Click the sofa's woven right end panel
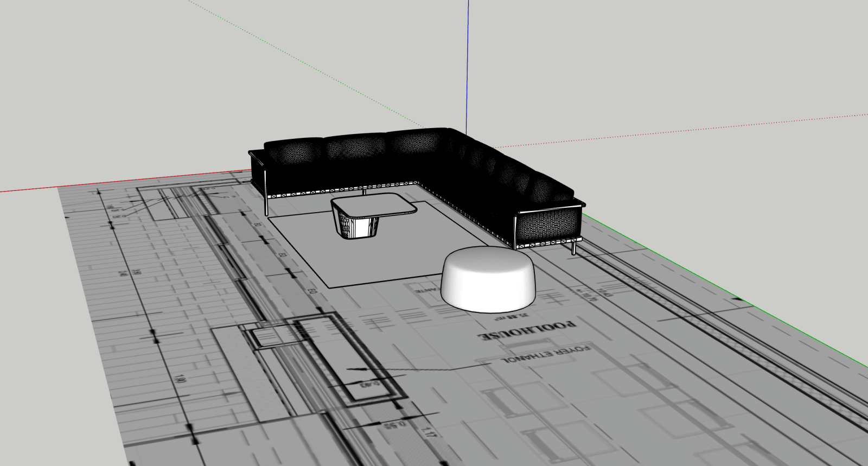The image size is (868, 466). (x=548, y=227)
